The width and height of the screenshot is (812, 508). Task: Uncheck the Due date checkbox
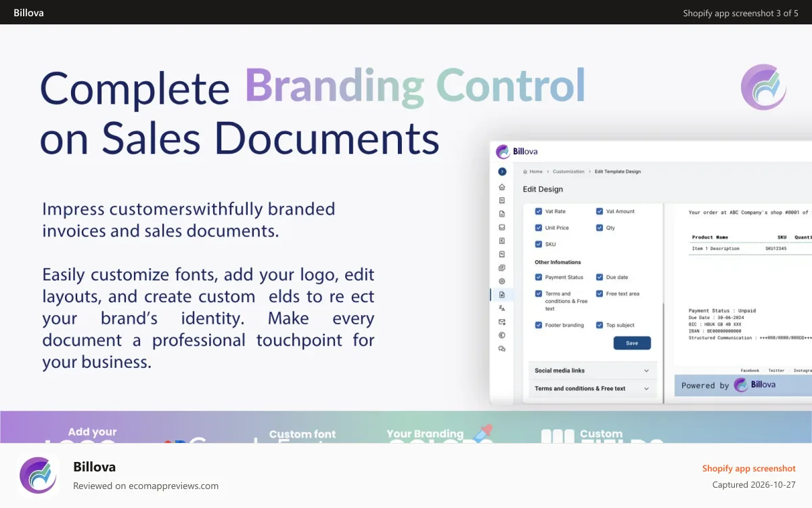click(x=600, y=277)
